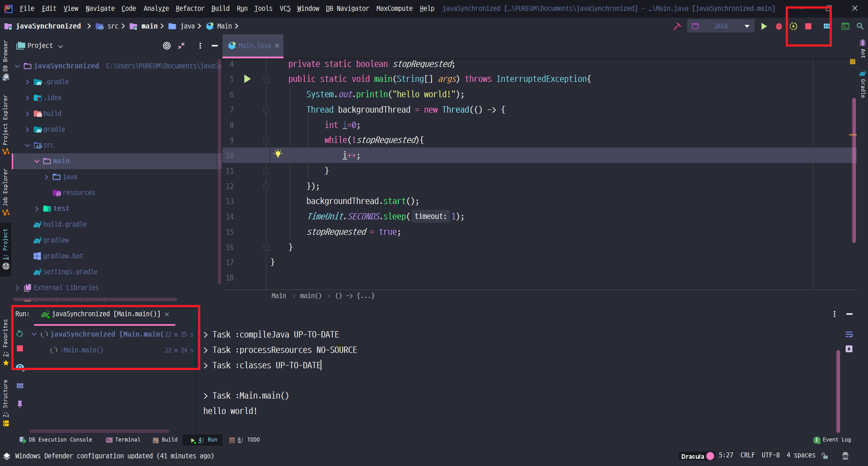Toggle pin tab in Run panel
The height and width of the screenshot is (466, 868).
click(20, 404)
